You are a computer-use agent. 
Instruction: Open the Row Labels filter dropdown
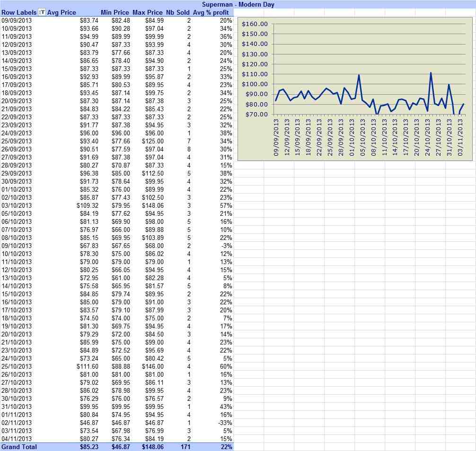click(42, 12)
